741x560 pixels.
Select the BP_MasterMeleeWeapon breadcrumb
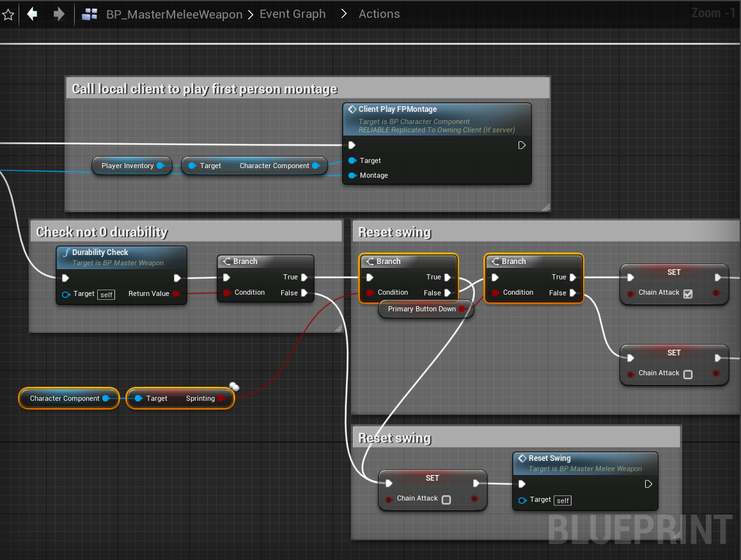click(x=174, y=14)
